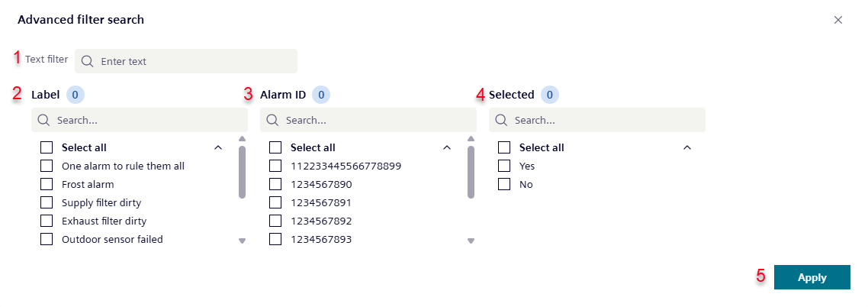868x307 pixels.
Task: Close the Advanced filter search dialog
Action: tap(838, 20)
